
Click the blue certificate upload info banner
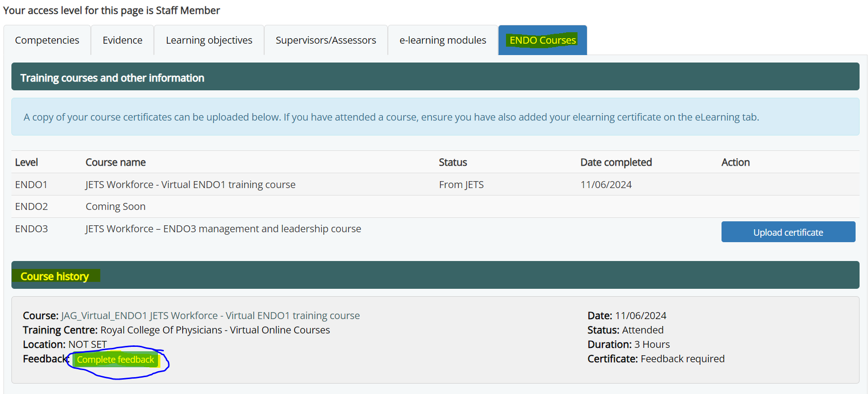pos(391,117)
